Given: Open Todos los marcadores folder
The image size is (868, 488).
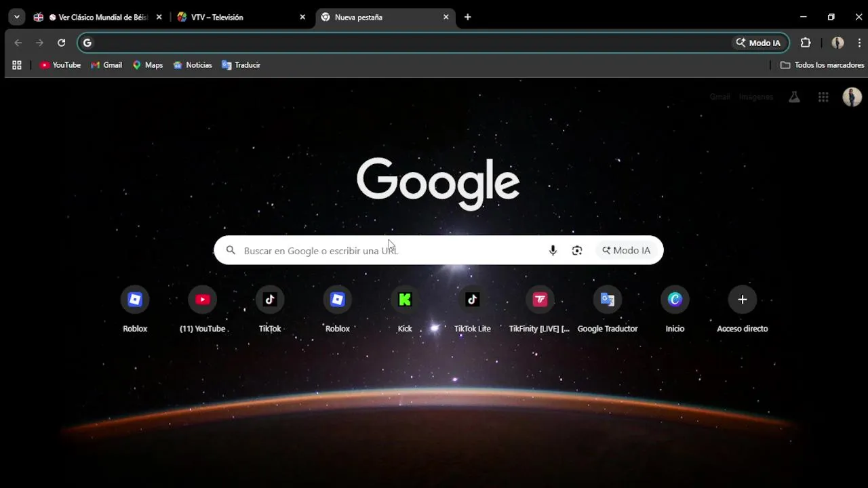Looking at the screenshot, I should tap(822, 65).
